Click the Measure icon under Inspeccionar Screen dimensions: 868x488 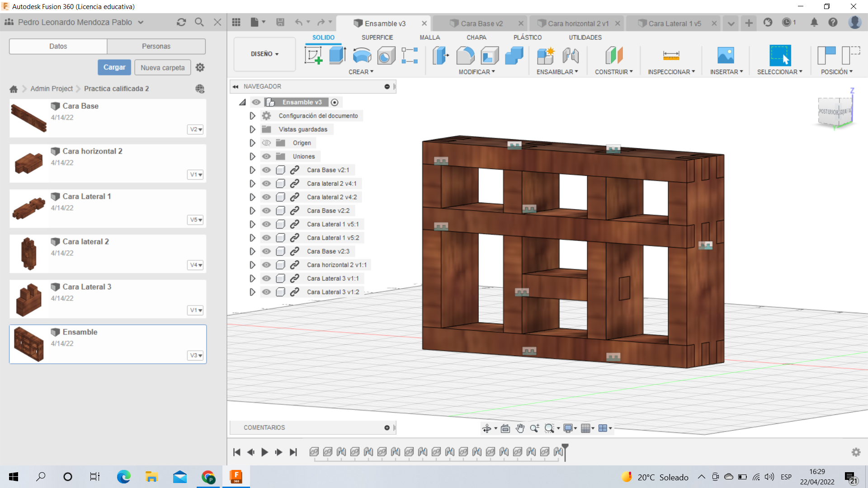coord(671,56)
